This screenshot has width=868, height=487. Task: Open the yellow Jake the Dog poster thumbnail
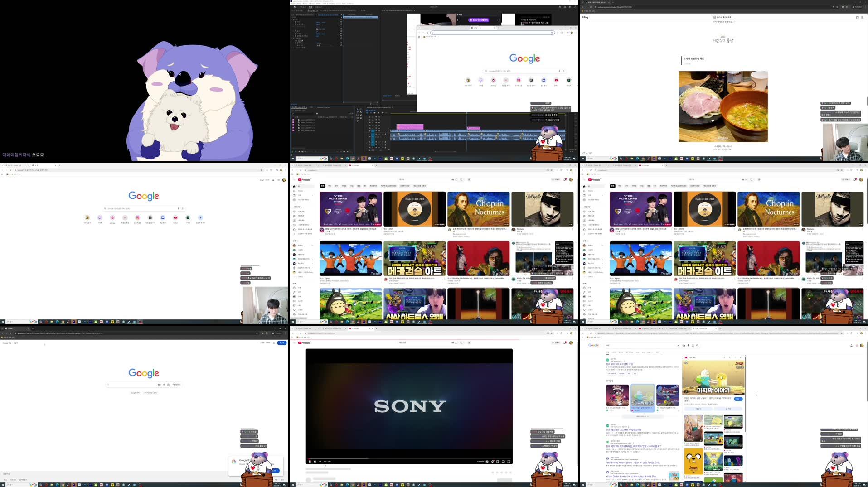pyautogui.click(x=693, y=462)
